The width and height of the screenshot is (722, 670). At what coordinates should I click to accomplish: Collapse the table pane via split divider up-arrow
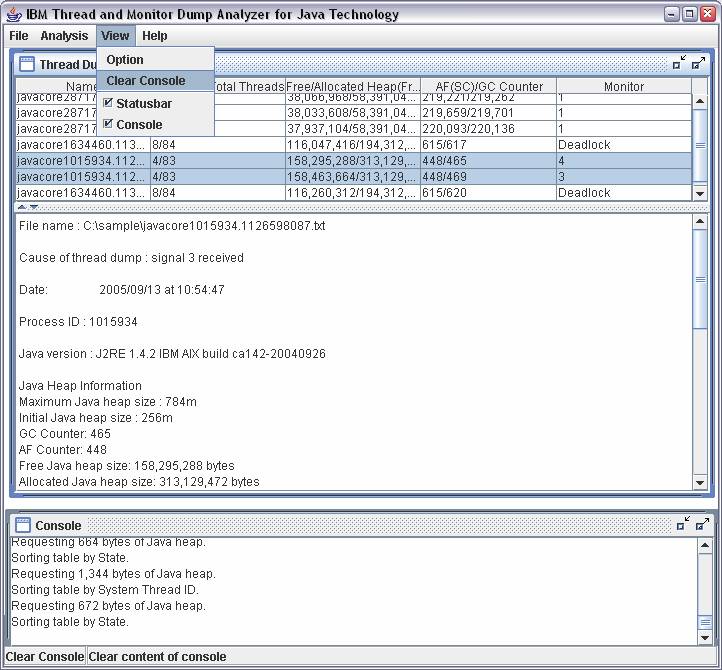coord(22,208)
